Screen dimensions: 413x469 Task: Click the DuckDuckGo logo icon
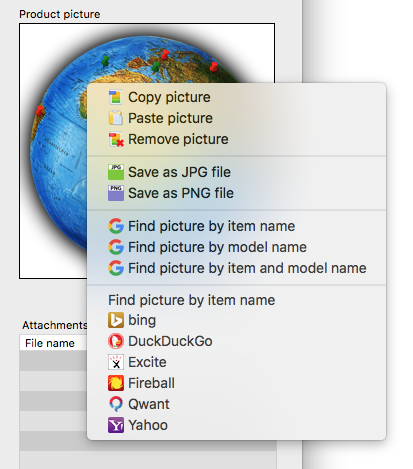click(116, 341)
